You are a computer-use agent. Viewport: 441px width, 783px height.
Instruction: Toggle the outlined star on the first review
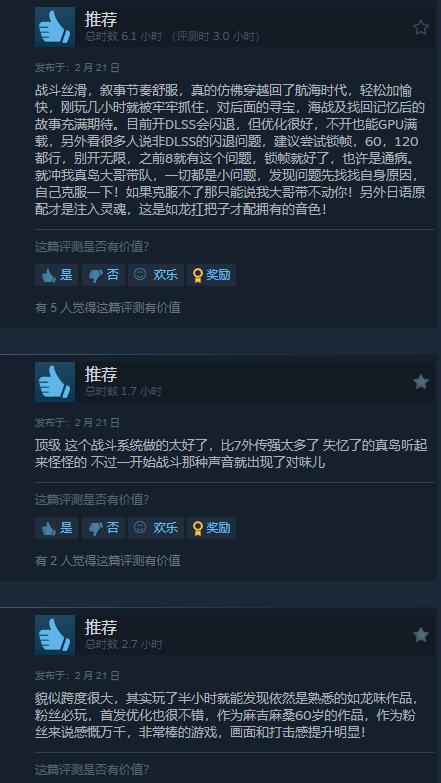click(x=421, y=27)
